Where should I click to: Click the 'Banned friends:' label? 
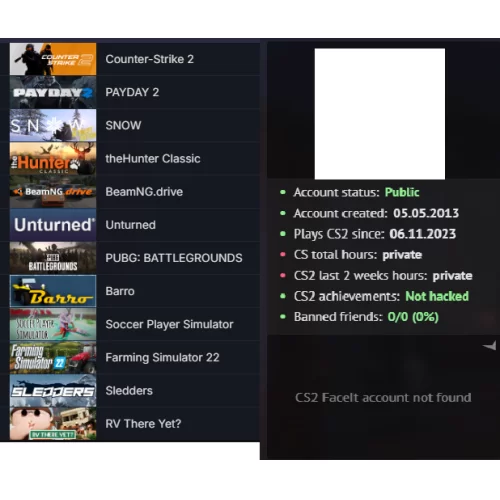tap(338, 317)
